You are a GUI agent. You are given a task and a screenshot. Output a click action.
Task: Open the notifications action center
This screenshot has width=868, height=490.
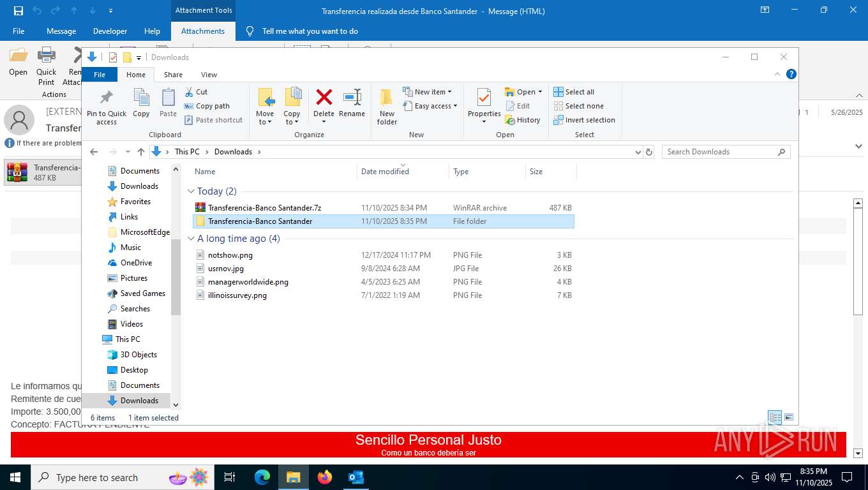[847, 477]
